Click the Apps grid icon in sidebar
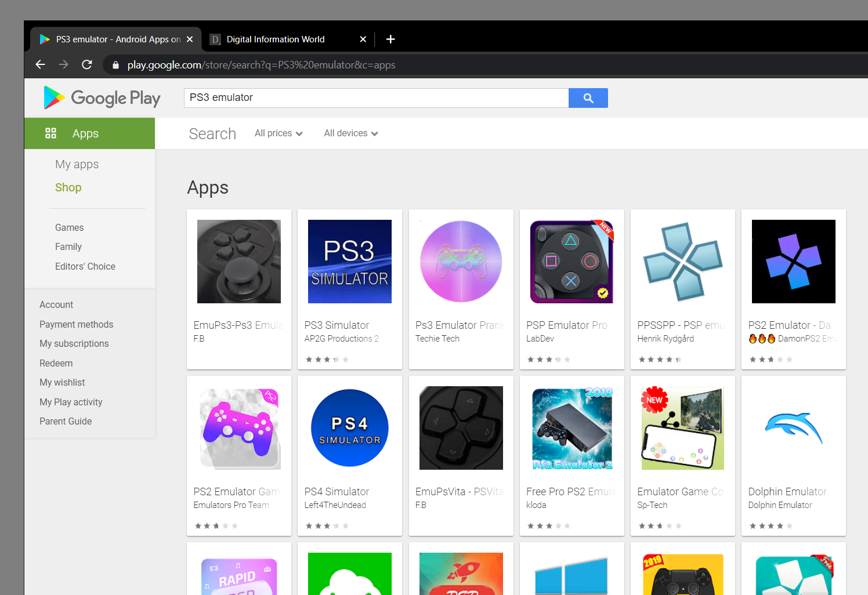The width and height of the screenshot is (868, 595). coord(51,133)
